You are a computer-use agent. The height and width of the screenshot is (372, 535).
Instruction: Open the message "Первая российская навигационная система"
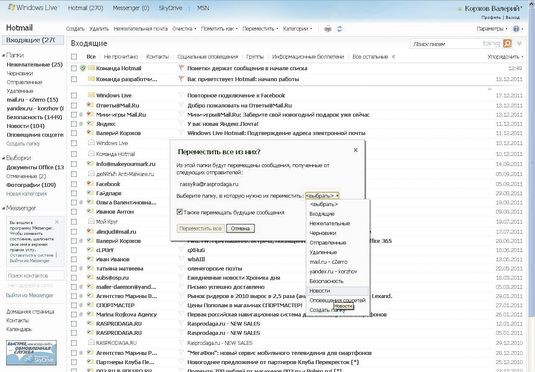click(287, 314)
